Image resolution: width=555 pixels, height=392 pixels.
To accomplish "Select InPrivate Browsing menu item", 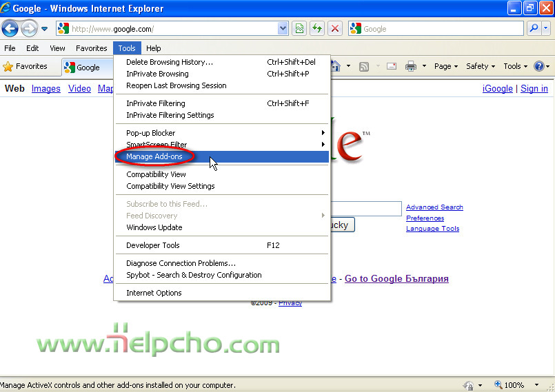I will [222, 74].
